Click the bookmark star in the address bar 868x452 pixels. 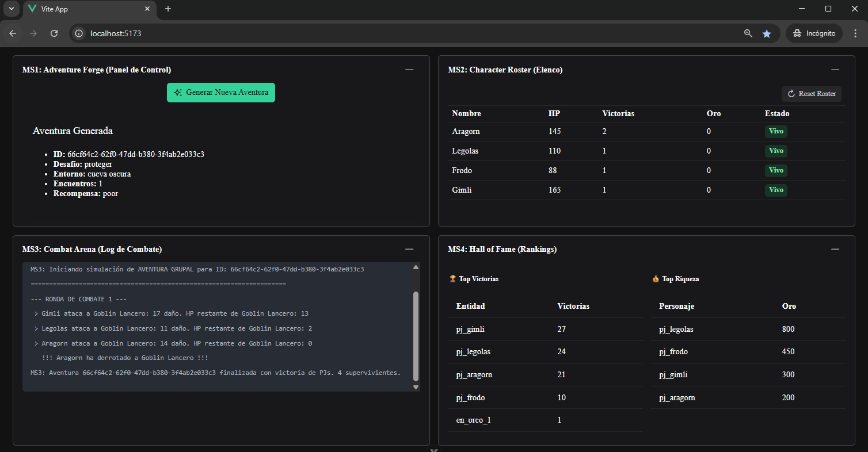pos(767,33)
